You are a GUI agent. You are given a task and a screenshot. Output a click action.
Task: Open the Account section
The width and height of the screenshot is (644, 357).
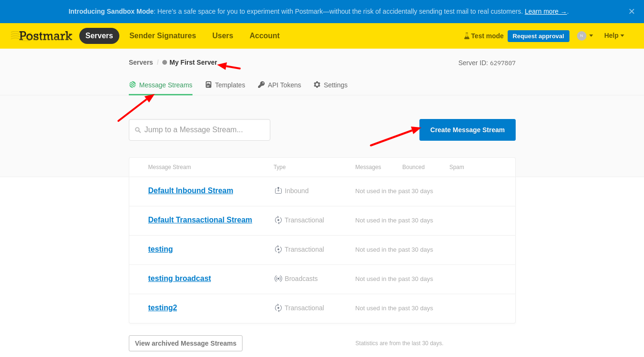(265, 36)
